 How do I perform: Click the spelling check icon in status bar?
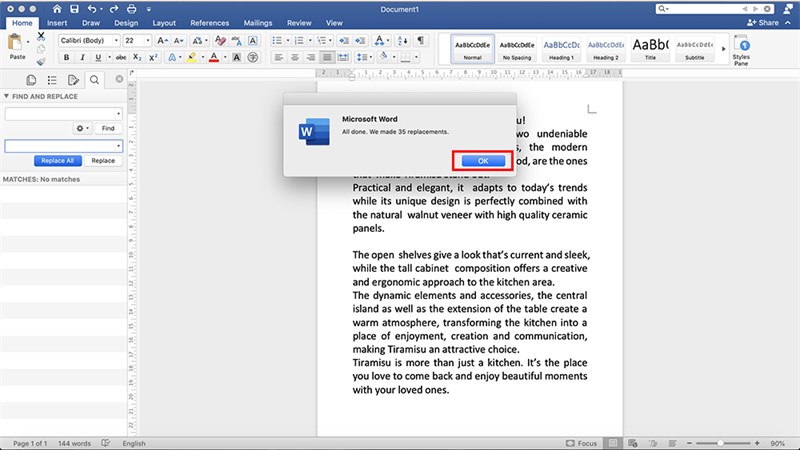(x=106, y=443)
